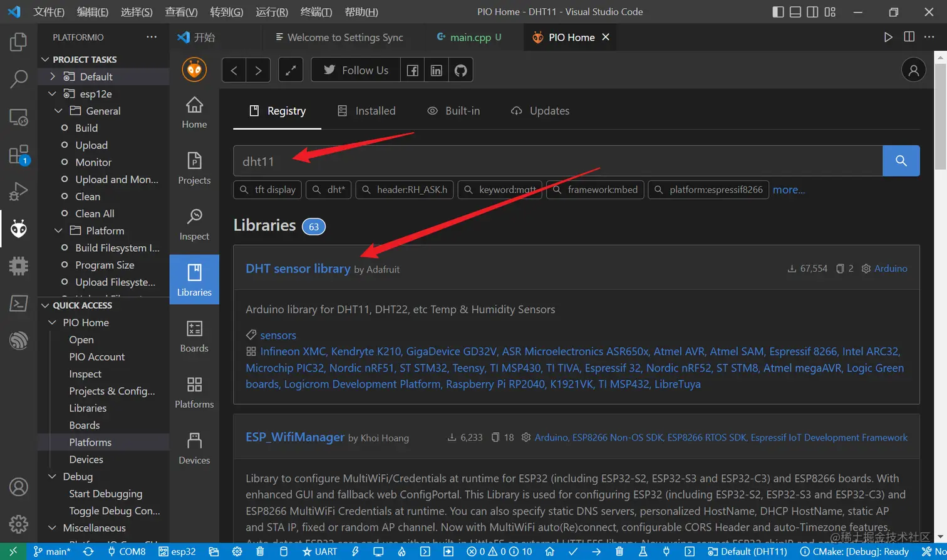The width and height of the screenshot is (947, 560).
Task: Run the file with editor play button
Action: pyautogui.click(x=888, y=37)
